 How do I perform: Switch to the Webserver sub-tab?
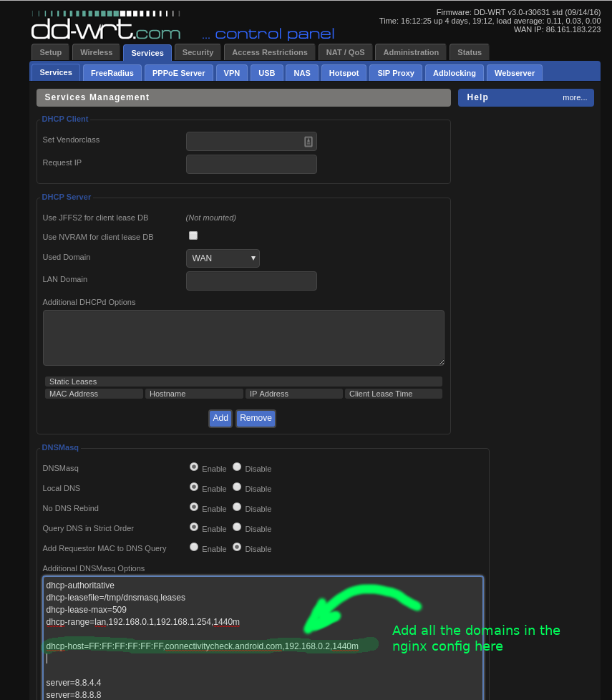pos(514,73)
